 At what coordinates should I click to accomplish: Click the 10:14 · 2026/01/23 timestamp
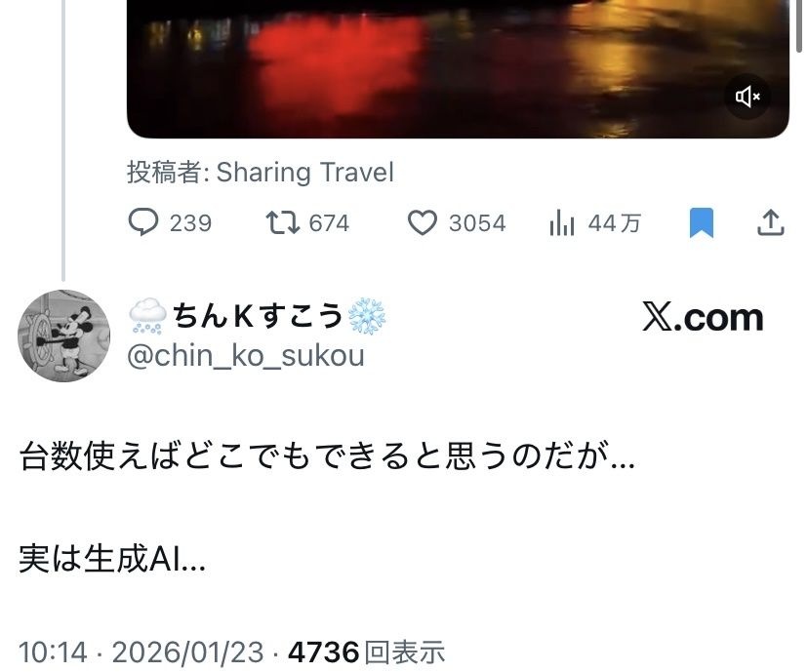pos(141,652)
